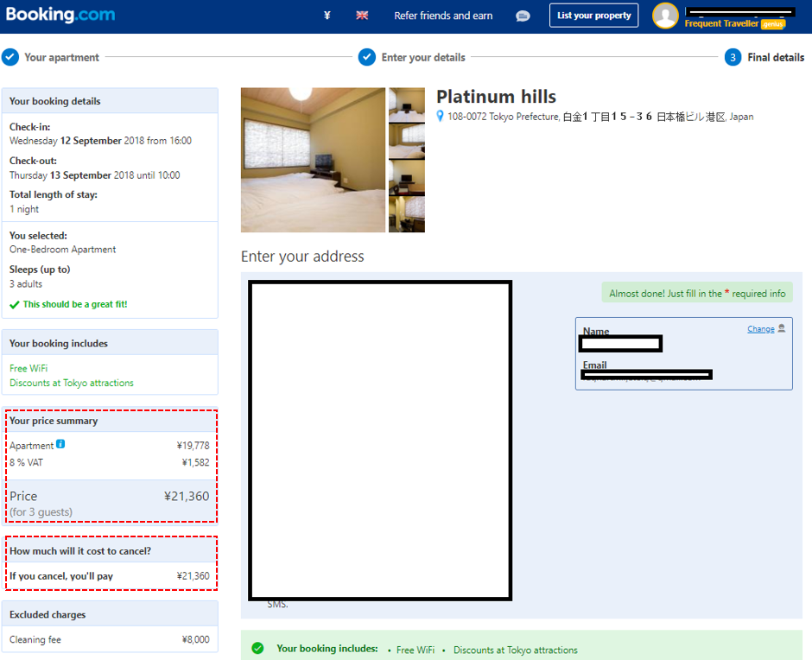Click the Your apartment checkmark circle

pyautogui.click(x=10, y=57)
